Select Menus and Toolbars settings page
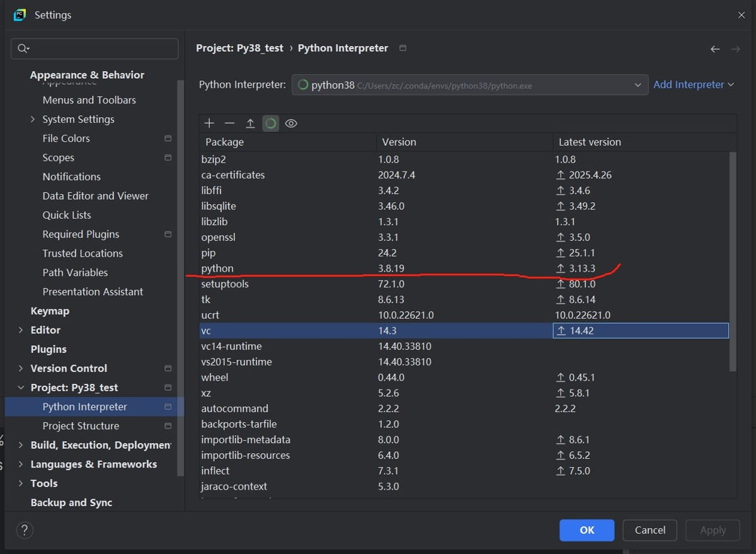Screen dimensions: 756x554 [x=89, y=100]
